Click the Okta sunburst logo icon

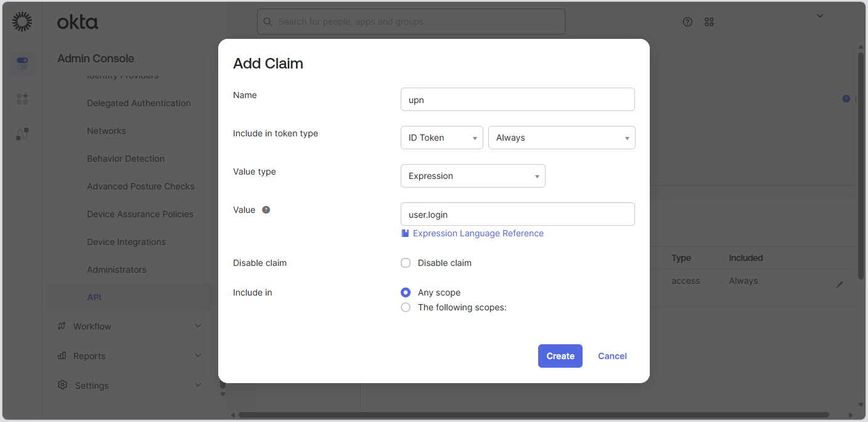22,22
